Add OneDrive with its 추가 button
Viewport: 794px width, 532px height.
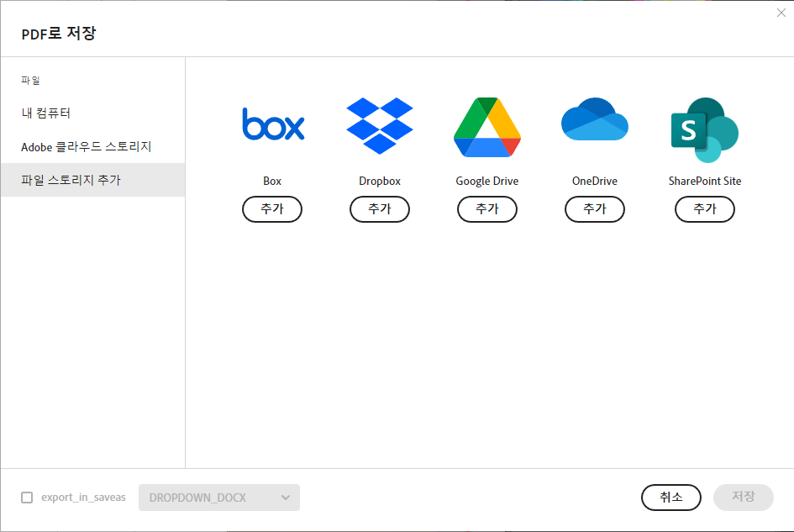click(x=595, y=209)
